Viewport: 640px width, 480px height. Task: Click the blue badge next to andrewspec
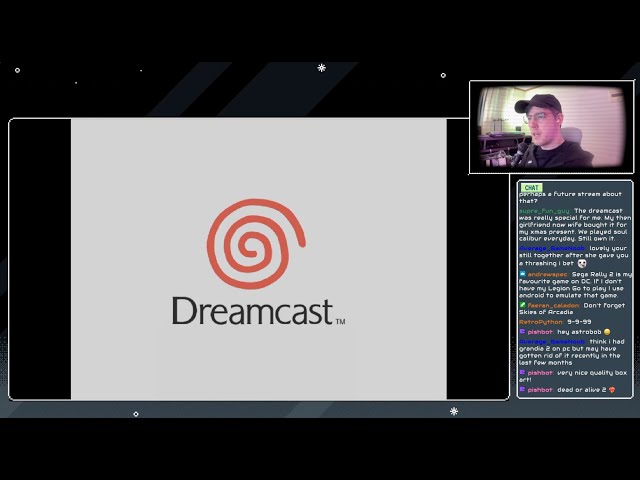point(522,274)
